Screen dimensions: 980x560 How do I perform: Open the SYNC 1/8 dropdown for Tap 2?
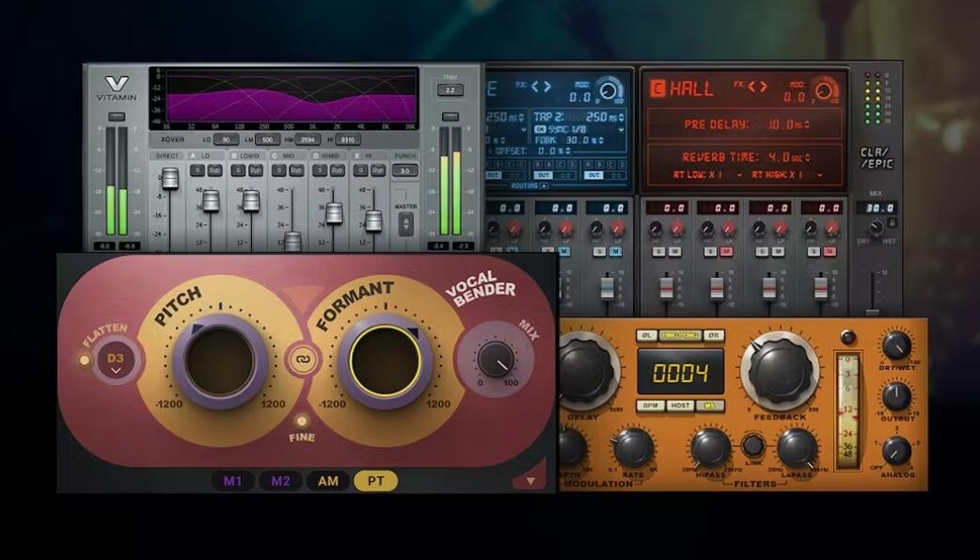point(621,130)
